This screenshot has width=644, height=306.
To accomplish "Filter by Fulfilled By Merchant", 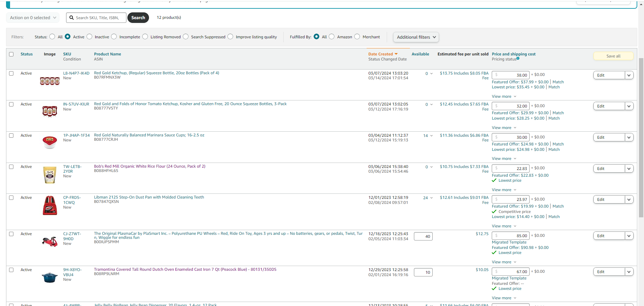I will (x=357, y=37).
